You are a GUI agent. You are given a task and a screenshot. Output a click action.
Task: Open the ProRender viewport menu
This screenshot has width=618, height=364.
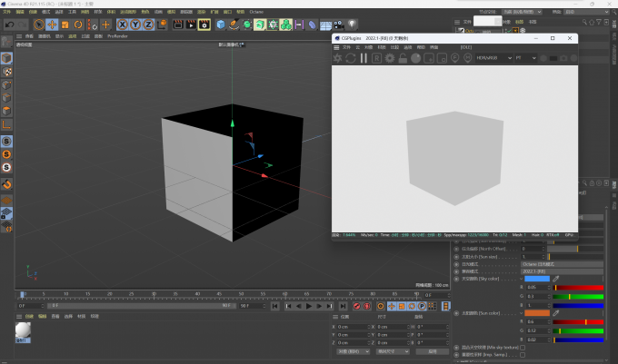pyautogui.click(x=117, y=36)
